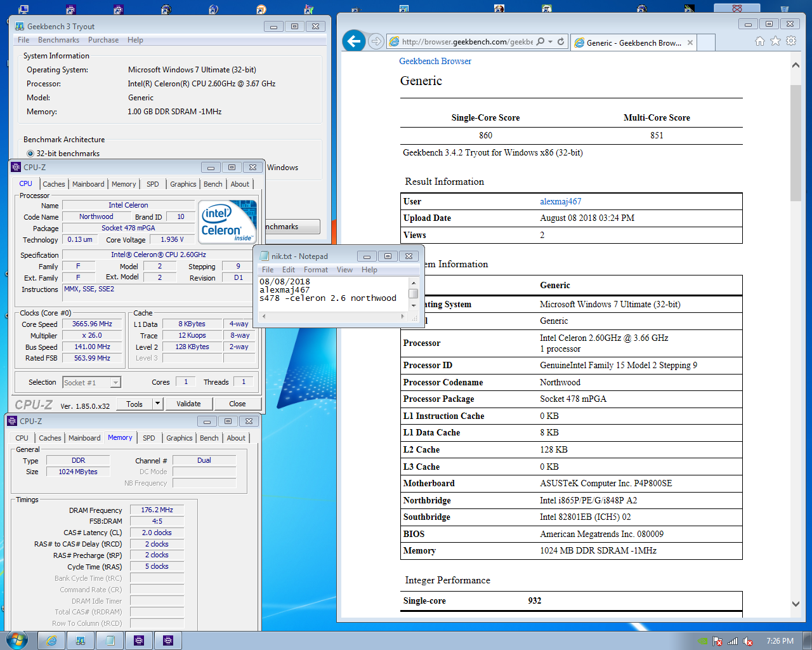
Task: Click the Geekbench 3 Tryout title bar icon
Action: pos(20,27)
